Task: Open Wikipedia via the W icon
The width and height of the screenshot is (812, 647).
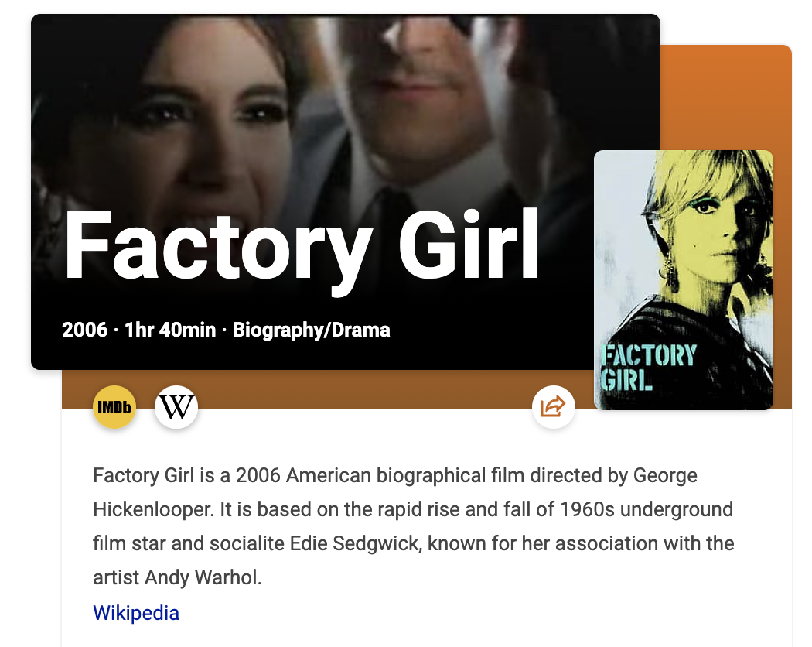Action: [x=176, y=407]
